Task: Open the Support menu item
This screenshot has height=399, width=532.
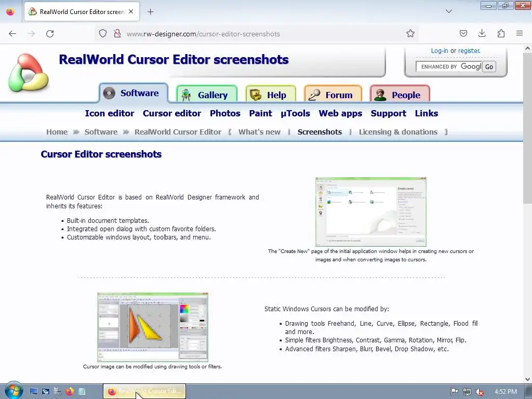Action: [388, 113]
